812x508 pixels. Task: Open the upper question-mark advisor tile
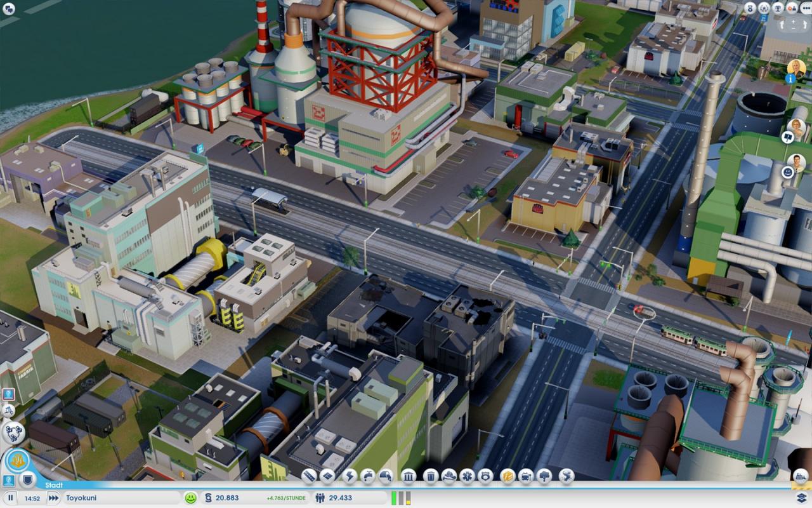pos(8,394)
